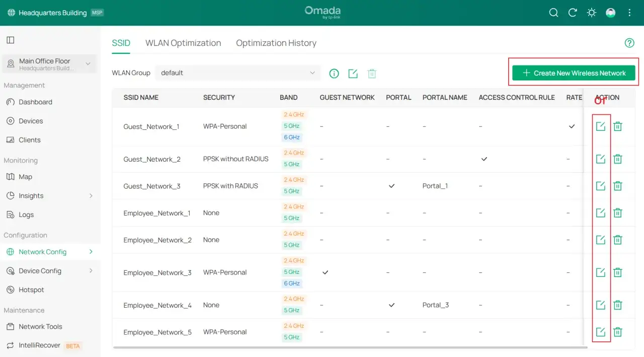Image resolution: width=644 pixels, height=357 pixels.
Task: Open the search icon in top bar
Action: 553,13
